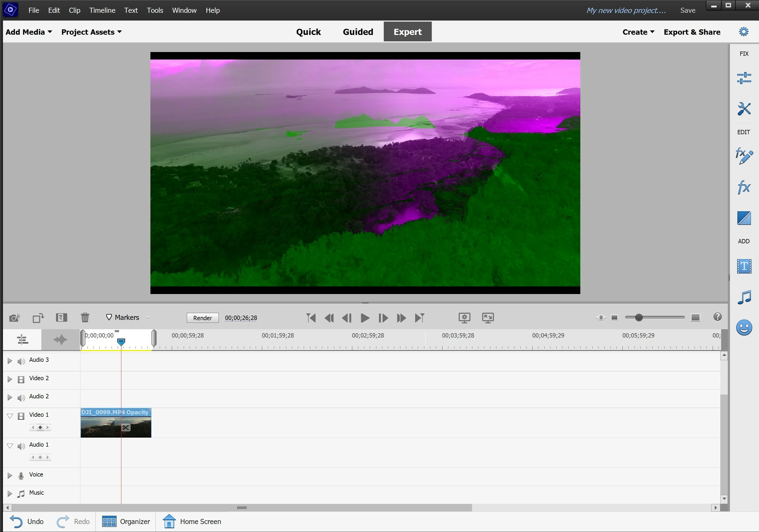Mute the Audio 3 track speaker
The image size is (759, 532).
21,361
